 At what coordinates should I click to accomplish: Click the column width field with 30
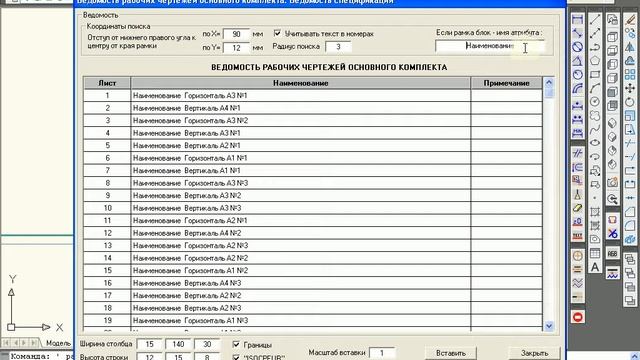coord(207,344)
